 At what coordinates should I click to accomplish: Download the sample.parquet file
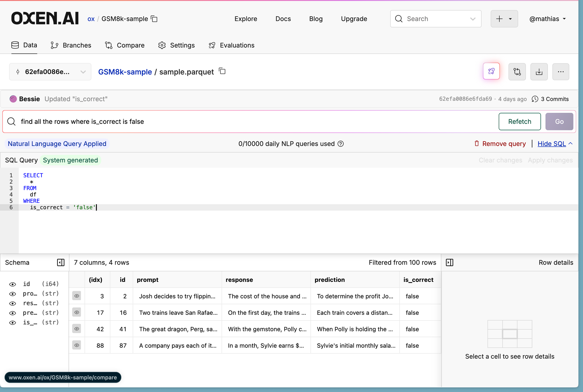(x=539, y=72)
